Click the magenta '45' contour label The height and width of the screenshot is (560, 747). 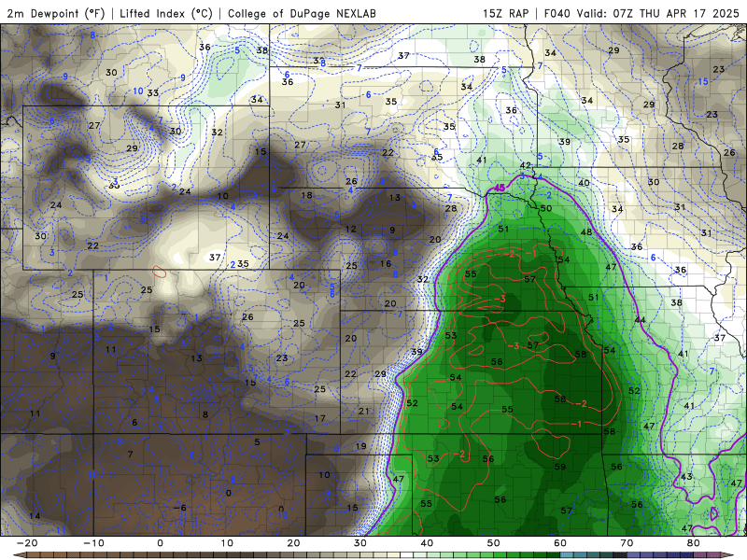click(499, 188)
